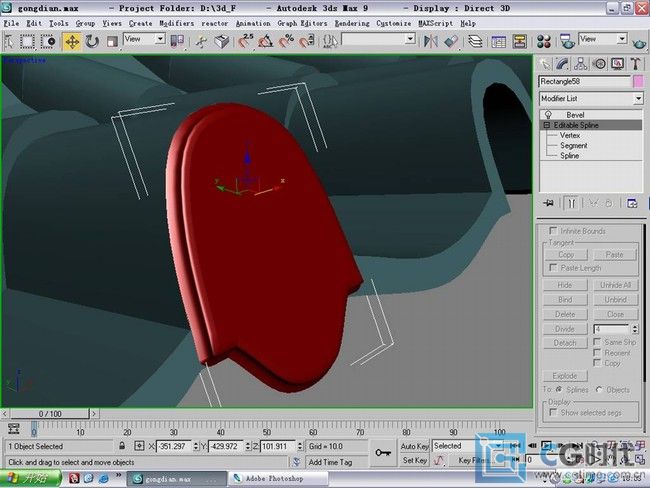This screenshot has height=488, width=650.
Task: Select Spline sub-object level
Action: tap(569, 155)
